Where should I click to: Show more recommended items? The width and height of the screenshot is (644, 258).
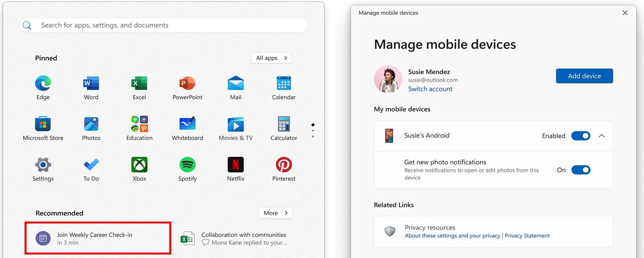275,213
